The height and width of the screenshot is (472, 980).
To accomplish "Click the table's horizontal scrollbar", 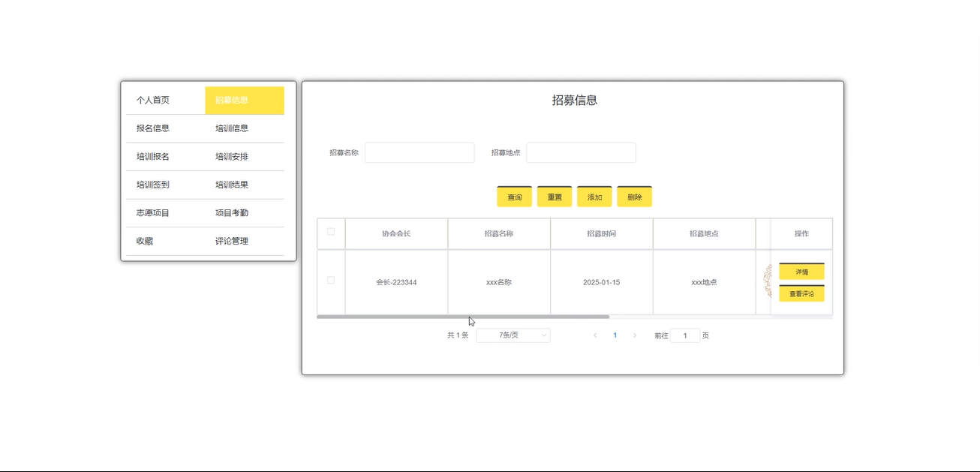I will click(x=463, y=317).
